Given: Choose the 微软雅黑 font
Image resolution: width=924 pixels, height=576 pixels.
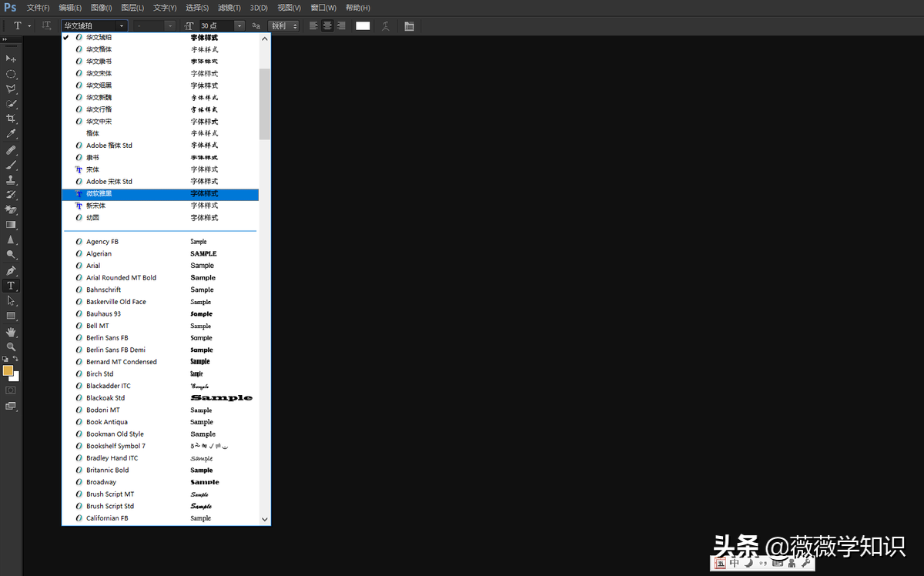Looking at the screenshot, I should (160, 193).
